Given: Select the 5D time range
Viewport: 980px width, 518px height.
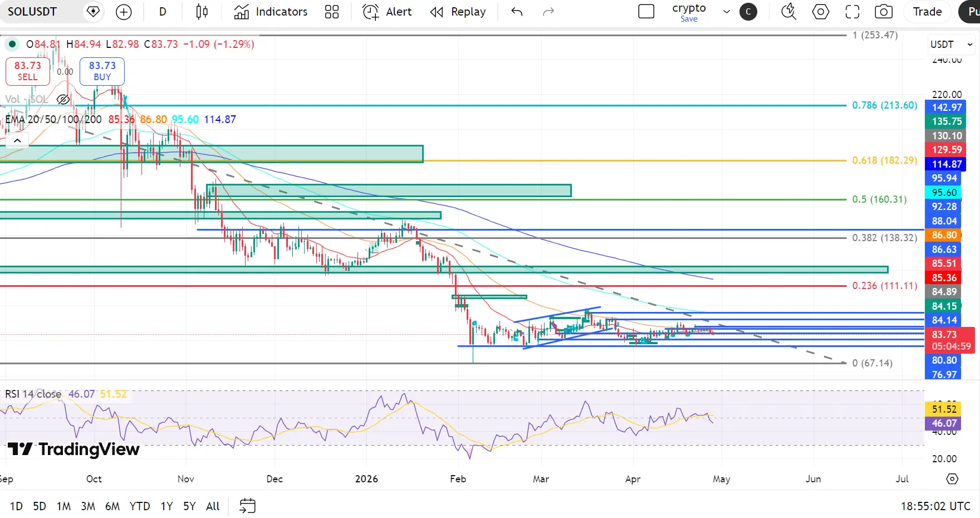Looking at the screenshot, I should pos(40,506).
